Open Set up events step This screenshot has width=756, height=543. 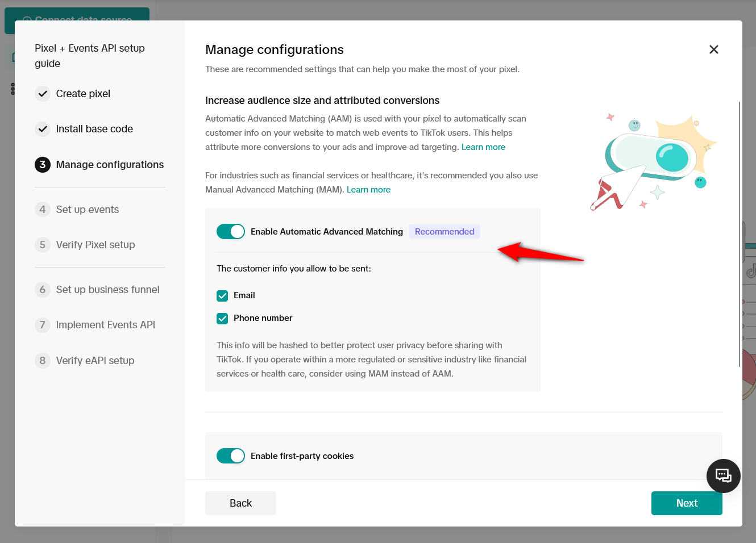(x=88, y=210)
